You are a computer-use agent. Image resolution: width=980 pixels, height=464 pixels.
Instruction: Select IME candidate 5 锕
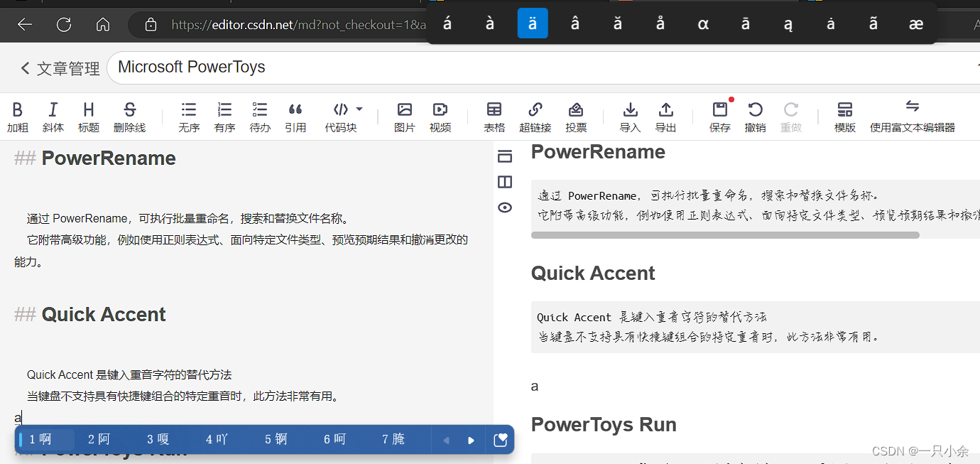pos(276,440)
